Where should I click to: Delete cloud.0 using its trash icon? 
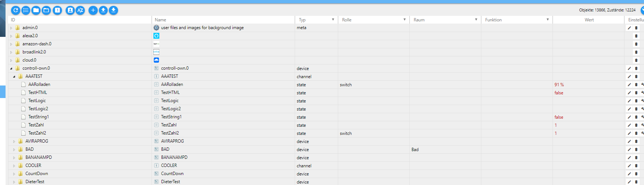(636, 60)
